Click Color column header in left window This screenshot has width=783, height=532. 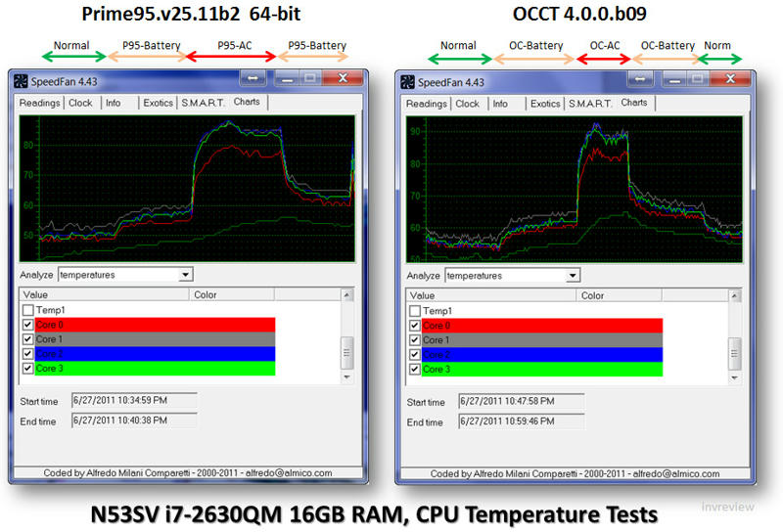click(x=232, y=294)
